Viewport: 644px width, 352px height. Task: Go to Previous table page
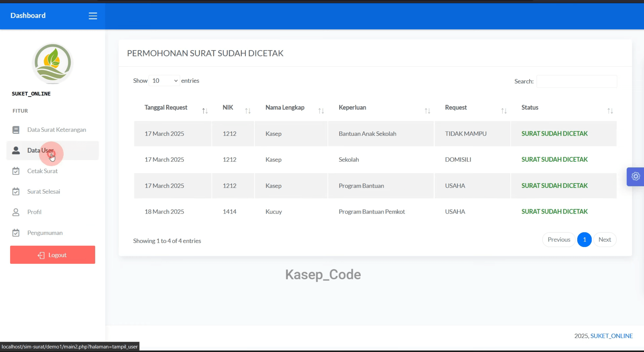559,240
